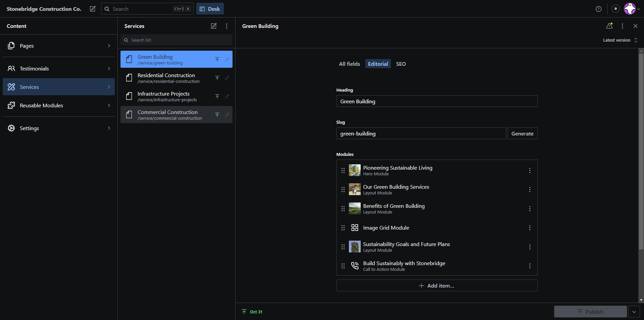
Task: Switch to the SEO tab
Action: (x=401, y=64)
